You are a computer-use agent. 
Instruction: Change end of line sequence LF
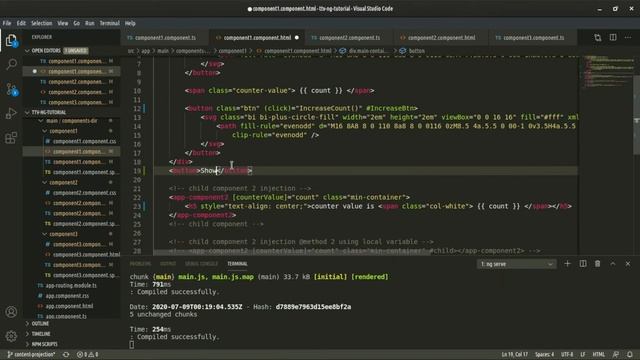coord(583,354)
